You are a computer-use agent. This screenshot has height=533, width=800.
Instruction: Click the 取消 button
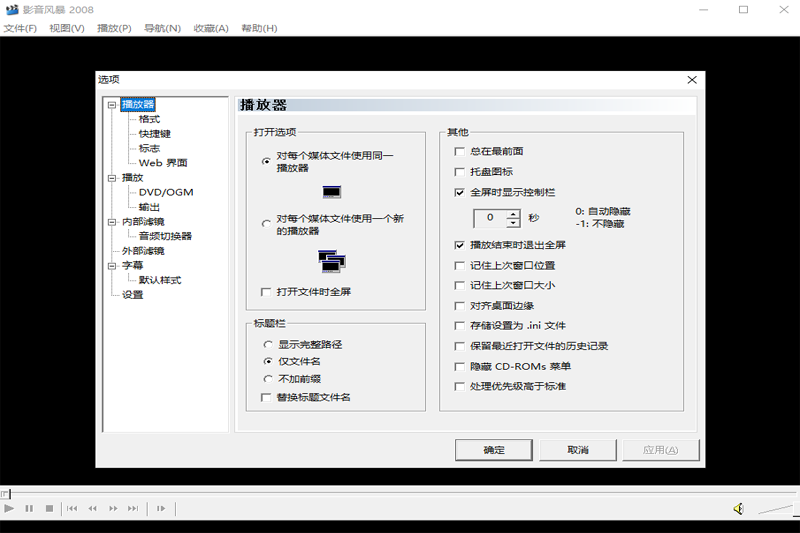[578, 450]
